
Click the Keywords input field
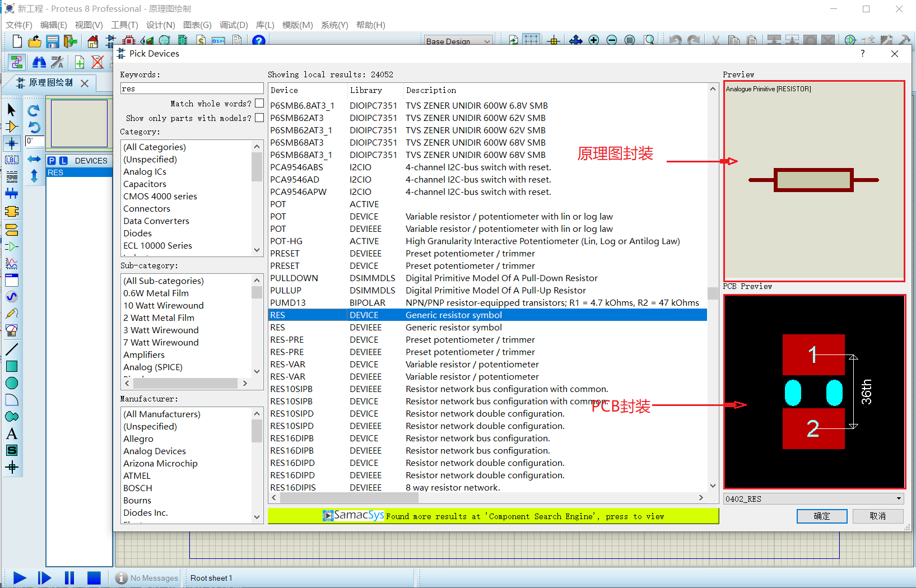[192, 88]
